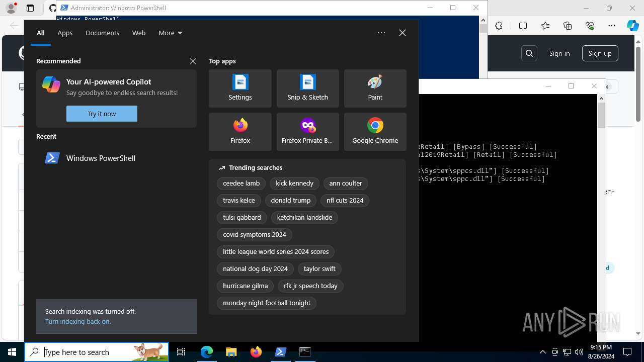Show taskbar clock and calendar

[601, 352]
